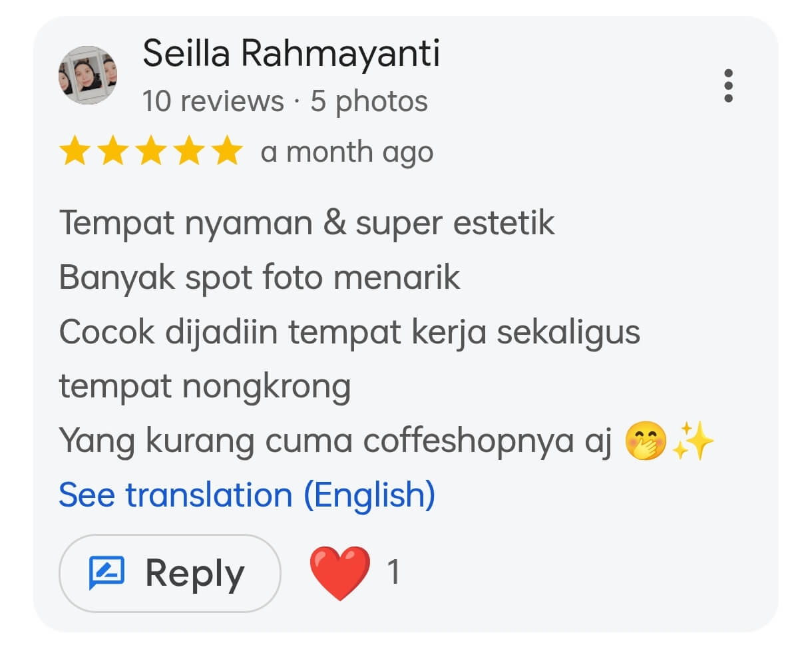Click the smiling hand-over-mouth emoji
This screenshot has height=647, width=812.
[645, 441]
